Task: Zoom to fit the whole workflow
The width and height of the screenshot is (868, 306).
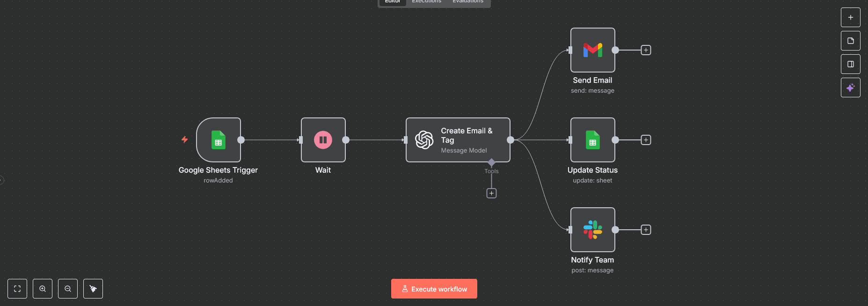Action: point(17,289)
